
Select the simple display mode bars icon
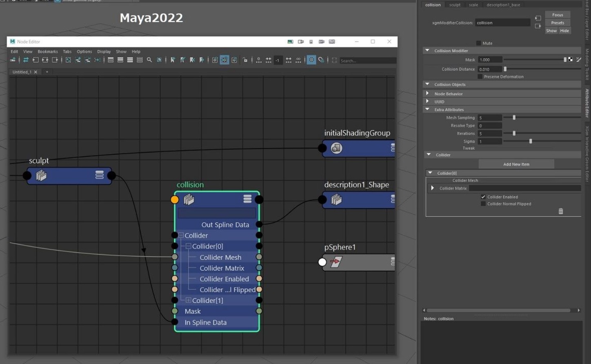coord(111,60)
